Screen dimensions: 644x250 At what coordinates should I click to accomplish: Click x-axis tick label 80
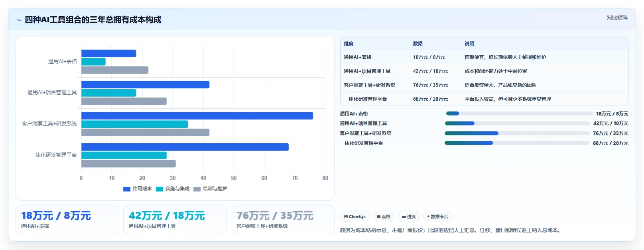point(325,178)
